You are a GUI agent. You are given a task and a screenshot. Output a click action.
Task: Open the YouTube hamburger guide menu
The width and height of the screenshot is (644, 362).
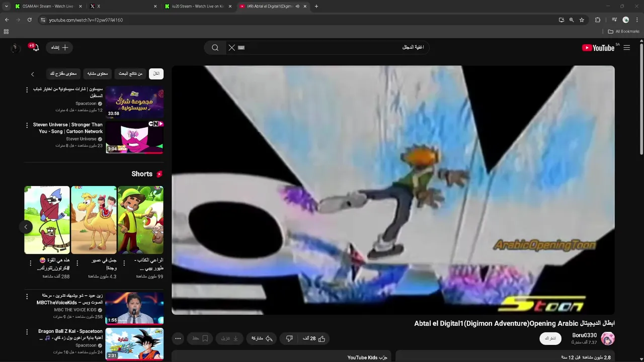point(626,48)
